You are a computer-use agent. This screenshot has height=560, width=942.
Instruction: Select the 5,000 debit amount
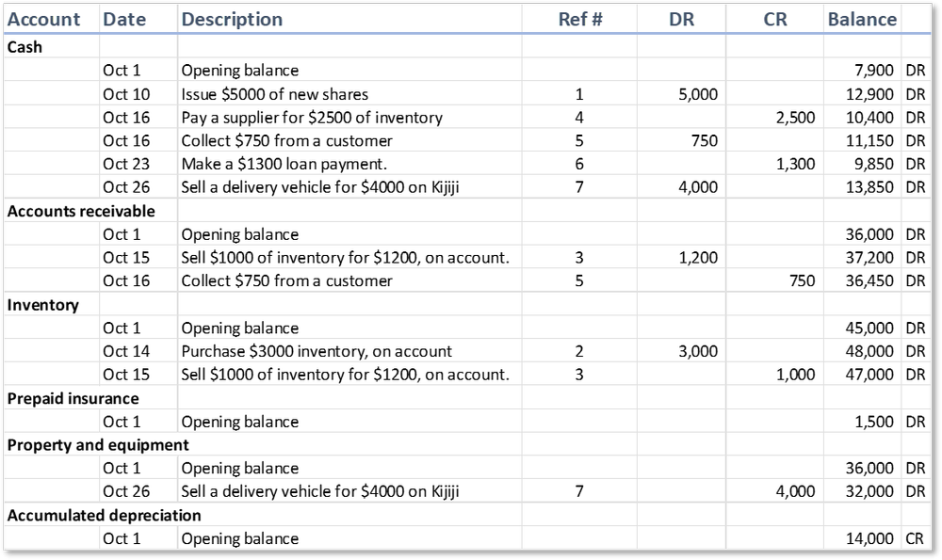coord(698,94)
